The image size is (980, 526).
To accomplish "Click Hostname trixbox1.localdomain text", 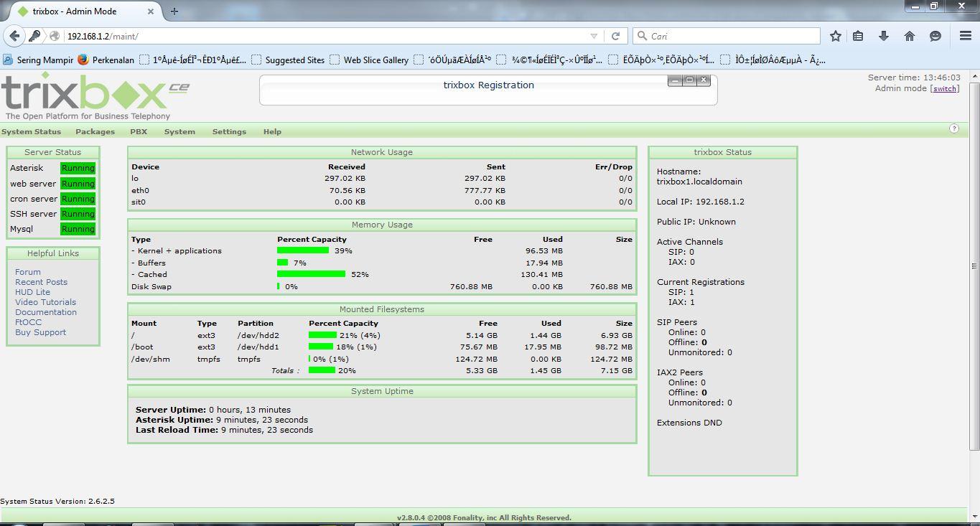I will pos(699,177).
